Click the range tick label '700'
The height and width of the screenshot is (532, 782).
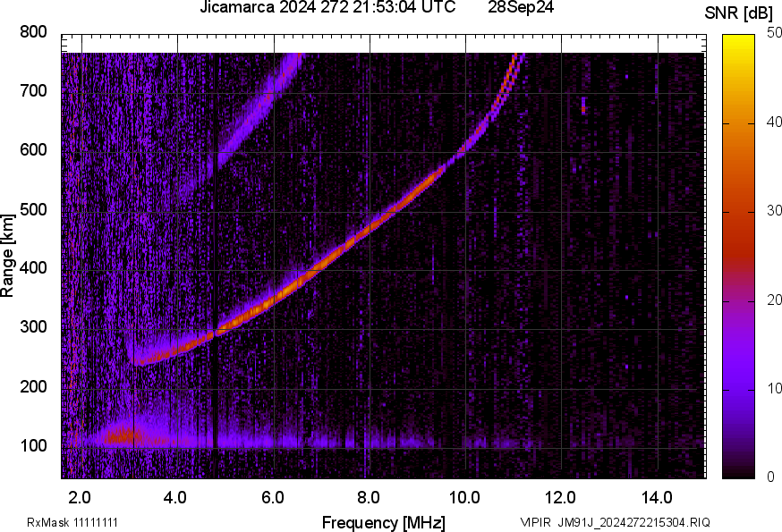[33, 90]
